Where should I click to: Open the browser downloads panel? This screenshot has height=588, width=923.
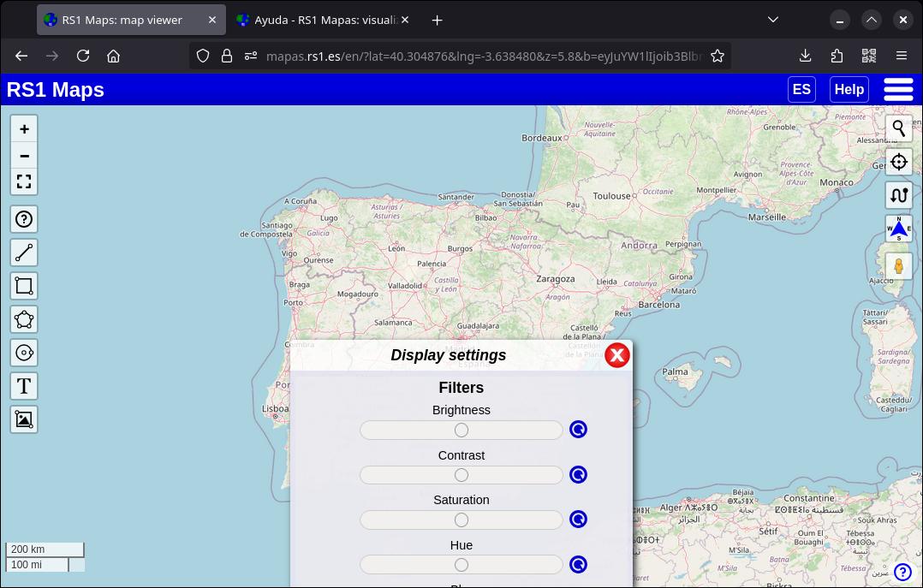[805, 56]
